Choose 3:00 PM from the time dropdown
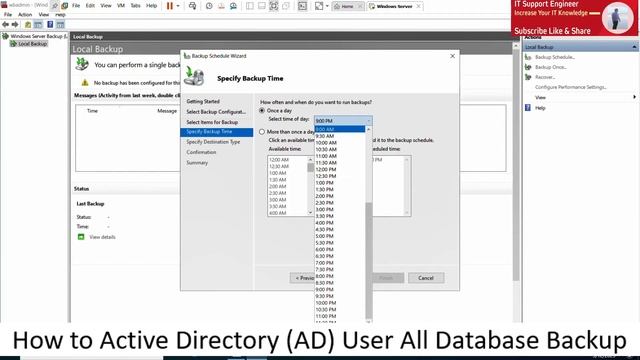 point(340,209)
